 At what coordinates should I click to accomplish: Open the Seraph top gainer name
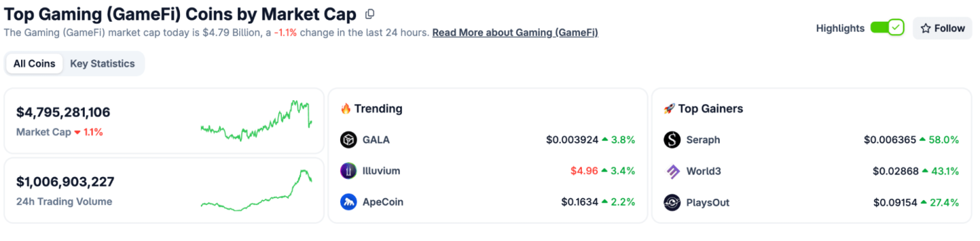point(703,139)
